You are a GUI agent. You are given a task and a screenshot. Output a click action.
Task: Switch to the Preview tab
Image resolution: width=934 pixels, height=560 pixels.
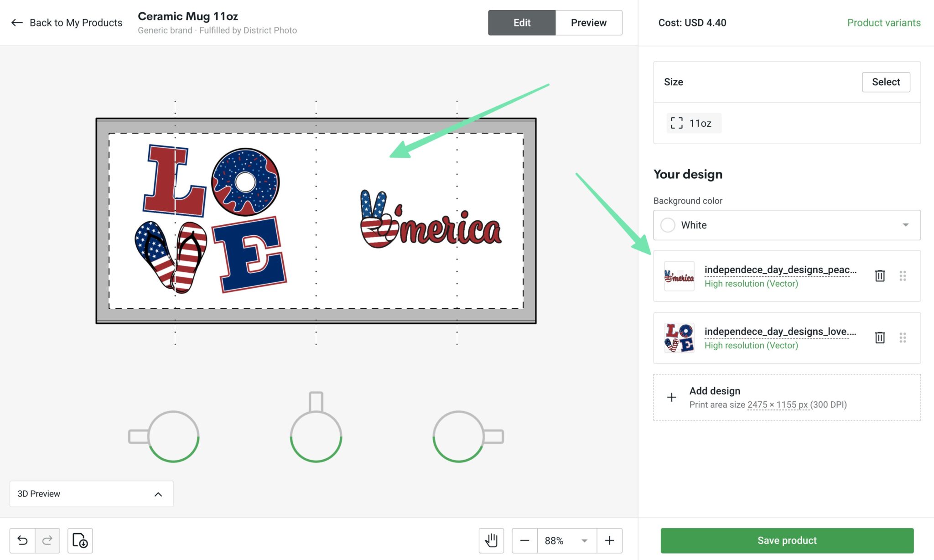point(588,22)
